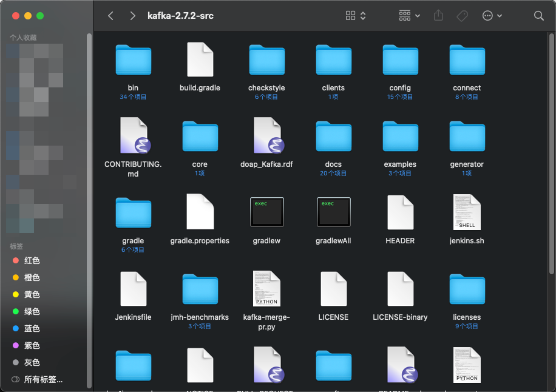Click the PULL_REQUEST file icon in bottom row
Image resolution: width=556 pixels, height=392 pixels.
268,365
